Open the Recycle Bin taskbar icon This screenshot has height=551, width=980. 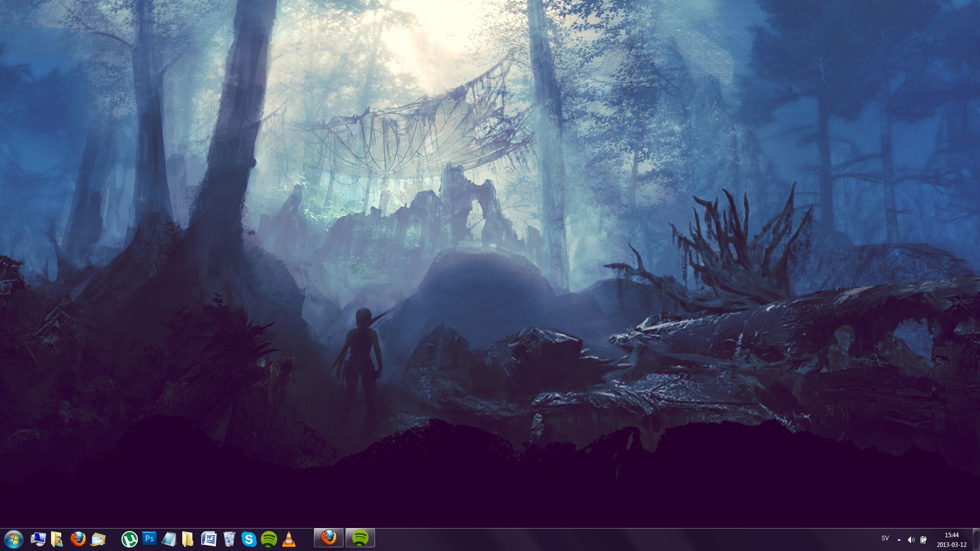[x=229, y=539]
